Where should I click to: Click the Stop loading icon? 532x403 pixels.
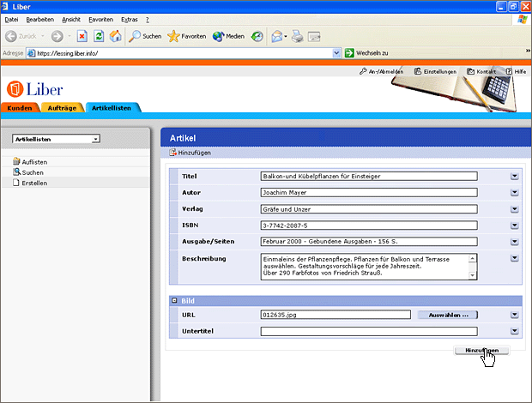pyautogui.click(x=82, y=36)
